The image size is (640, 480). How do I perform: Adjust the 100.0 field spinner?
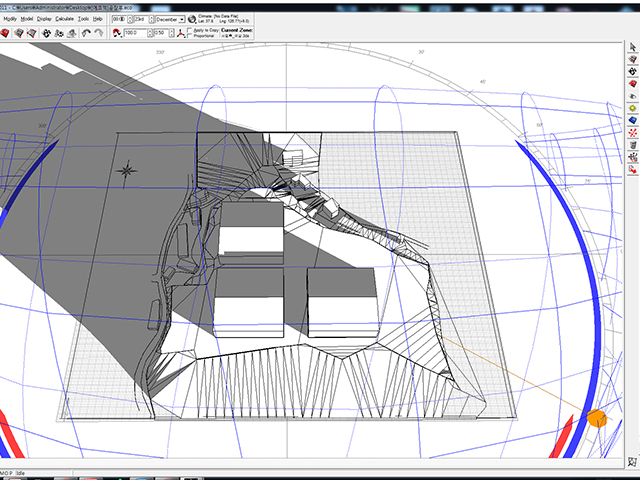[150, 33]
